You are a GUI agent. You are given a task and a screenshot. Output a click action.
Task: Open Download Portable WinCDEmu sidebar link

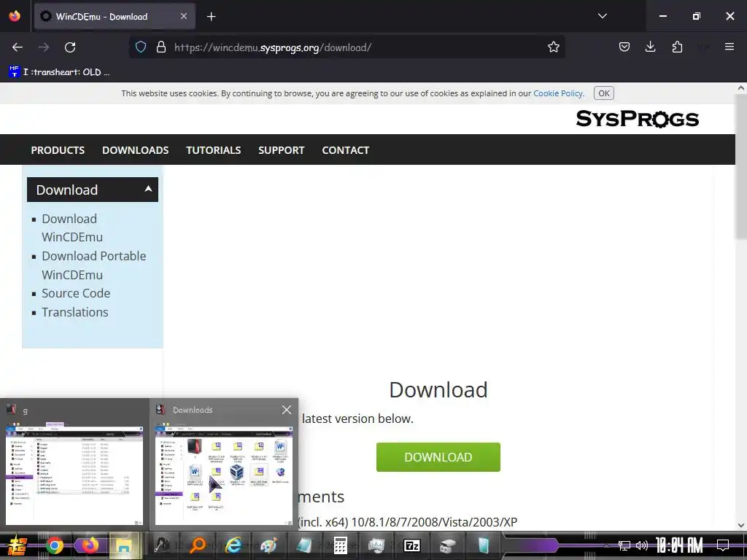(93, 265)
